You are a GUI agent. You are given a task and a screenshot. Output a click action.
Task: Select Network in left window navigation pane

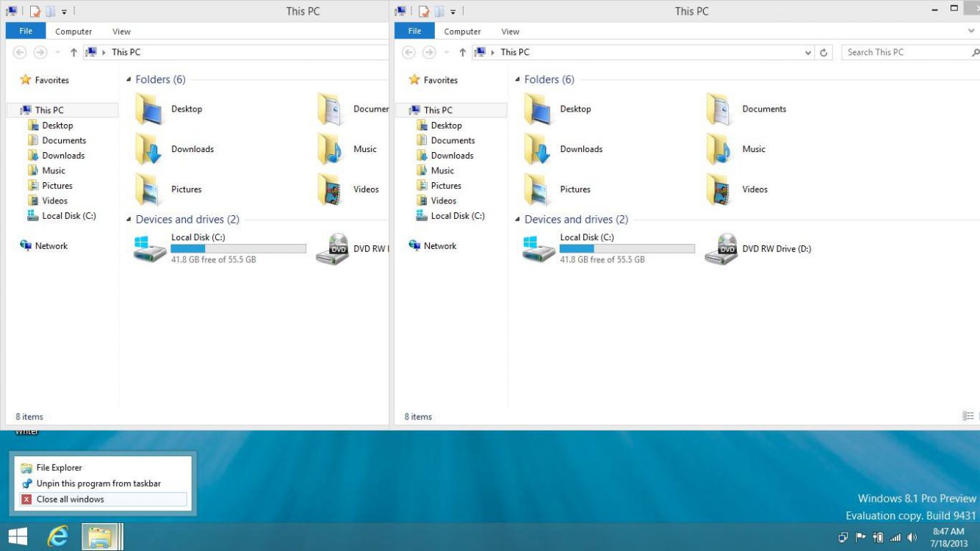coord(51,246)
